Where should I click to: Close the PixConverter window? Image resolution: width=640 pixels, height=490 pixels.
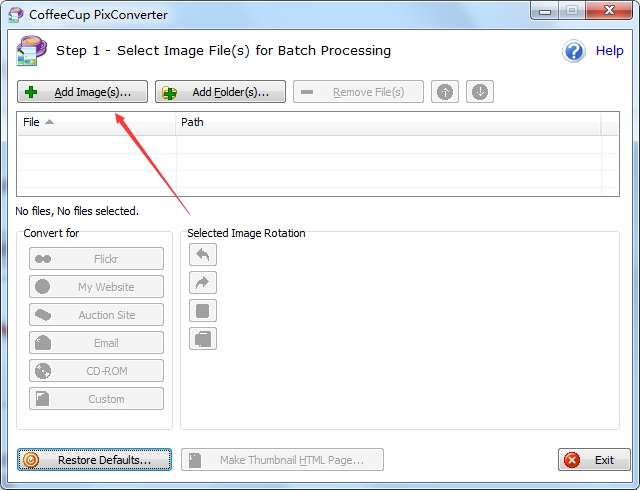click(x=609, y=11)
